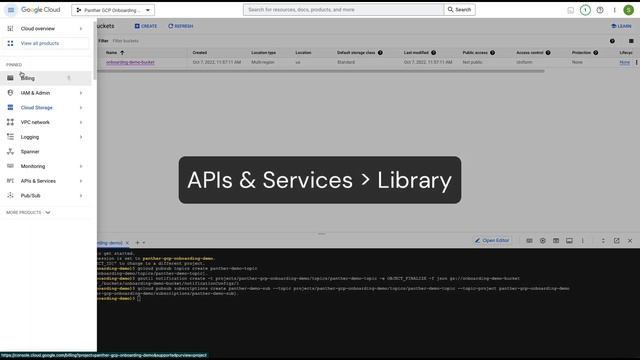Expand the APIs & Services submenu arrow

click(x=81, y=181)
